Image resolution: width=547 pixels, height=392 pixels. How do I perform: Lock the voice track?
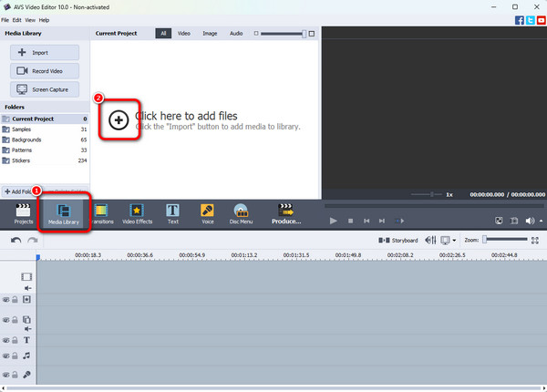click(15, 375)
